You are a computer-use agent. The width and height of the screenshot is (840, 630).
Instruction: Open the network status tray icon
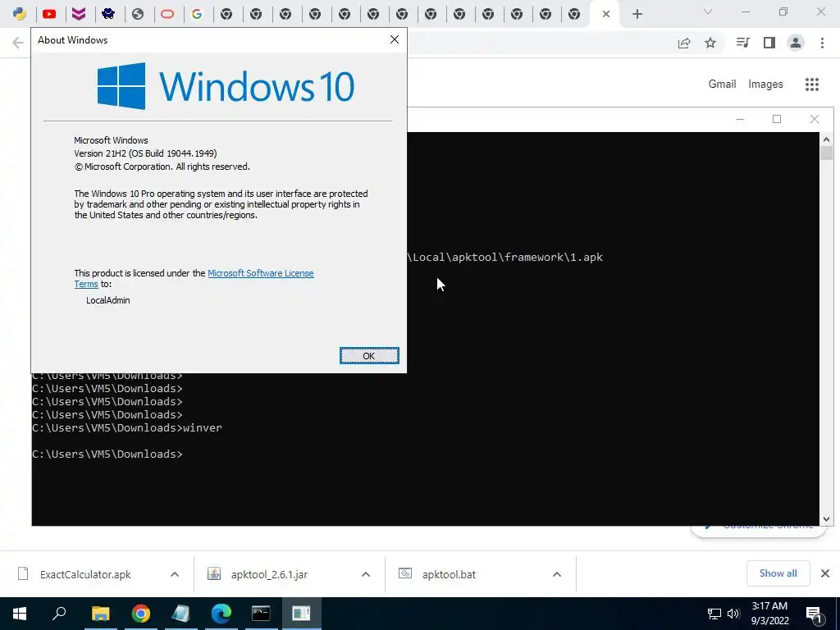(714, 614)
